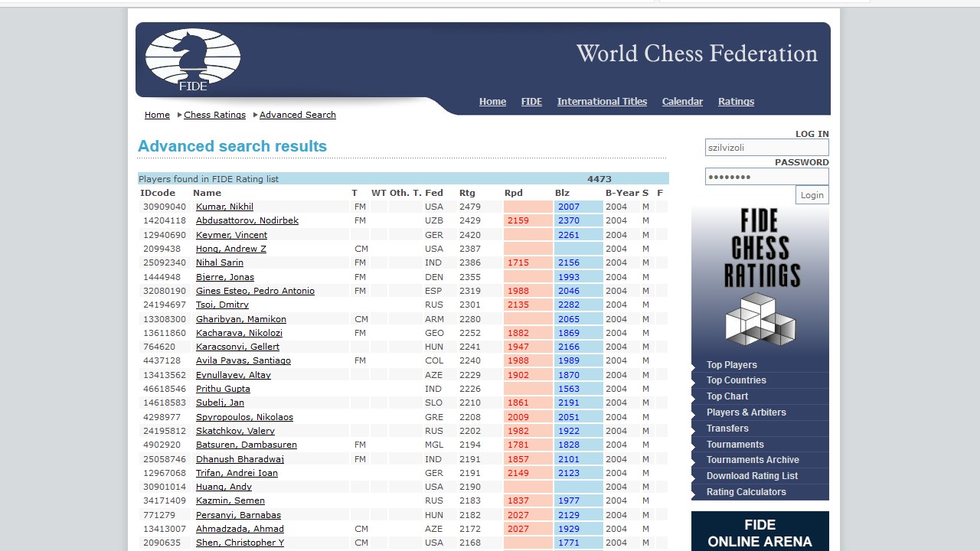Open Rating Calculators in the sidebar
This screenshot has width=980, height=551.
746,492
